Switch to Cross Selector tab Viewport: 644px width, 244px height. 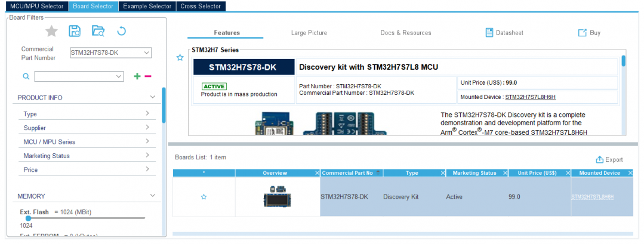(x=201, y=6)
